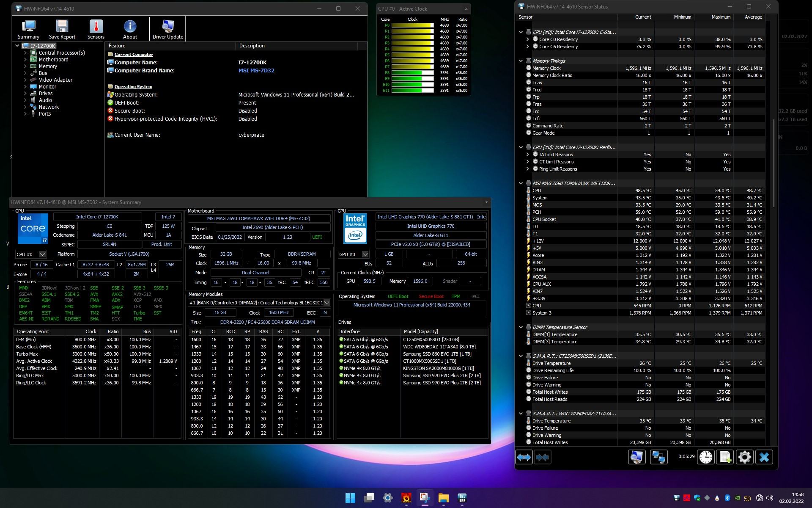Click the MSI MS-7D32 brand name link
This screenshot has width=812, height=508.
(x=256, y=71)
